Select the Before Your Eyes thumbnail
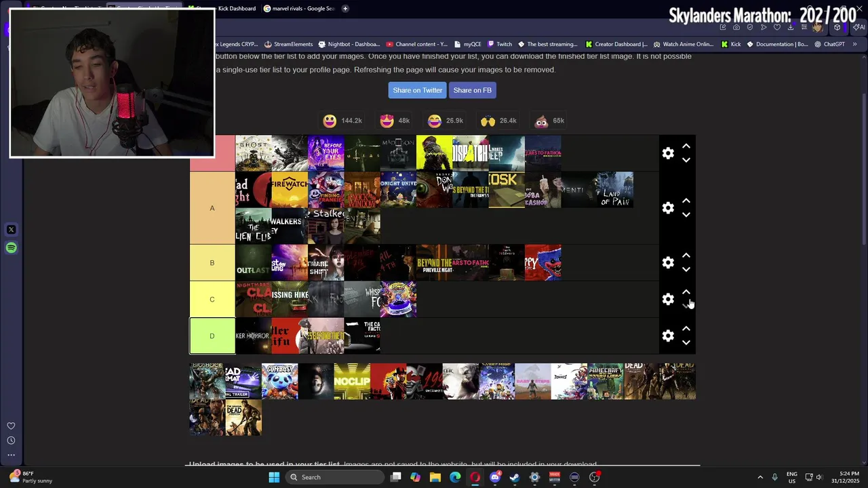This screenshot has width=868, height=488. click(325, 153)
